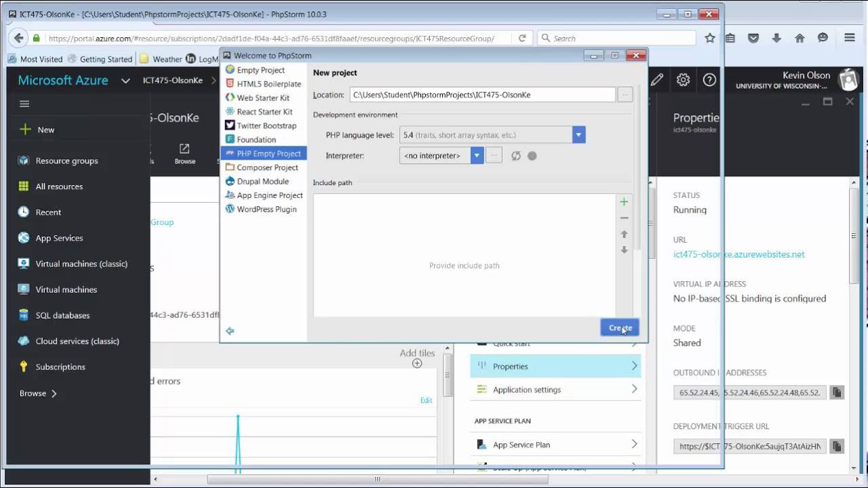Open Weather bookmark folder
This screenshot has width=868, height=488.
(x=161, y=59)
